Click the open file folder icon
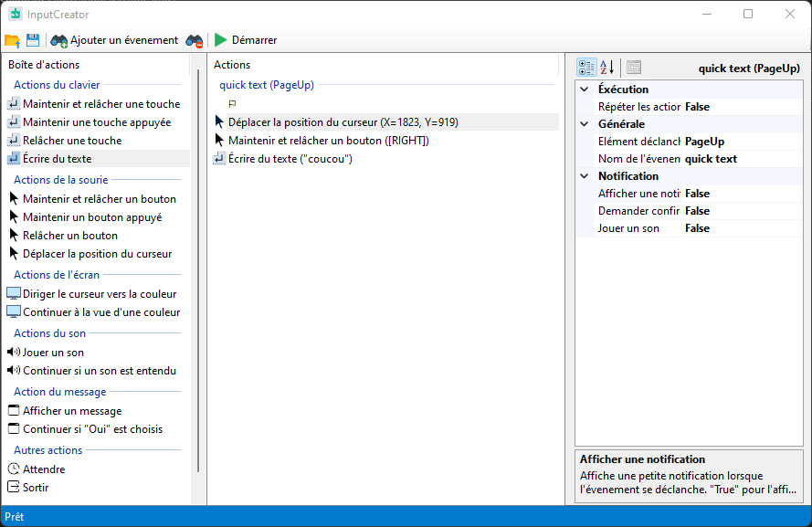 pyautogui.click(x=12, y=40)
